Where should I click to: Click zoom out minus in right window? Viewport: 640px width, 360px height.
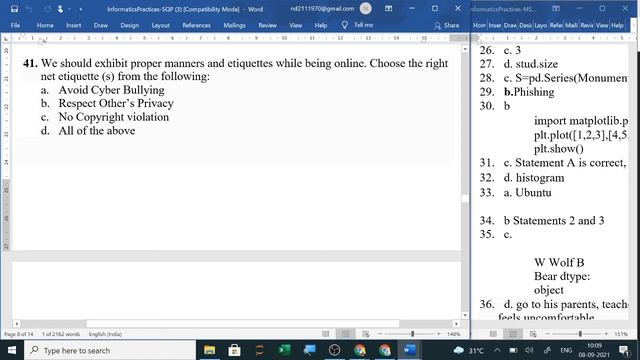547,334
